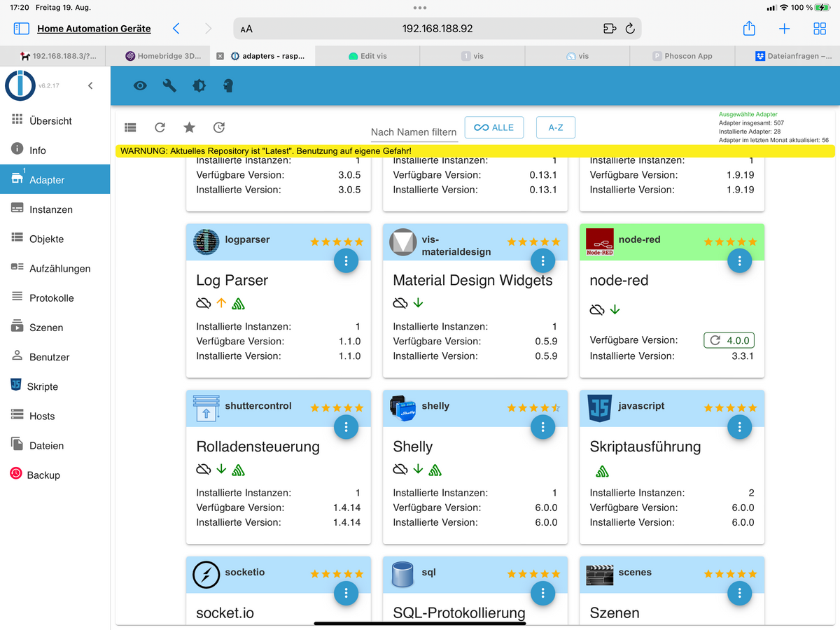Click node-red green downward arrow icon
This screenshot has width=840, height=630.
(x=615, y=309)
